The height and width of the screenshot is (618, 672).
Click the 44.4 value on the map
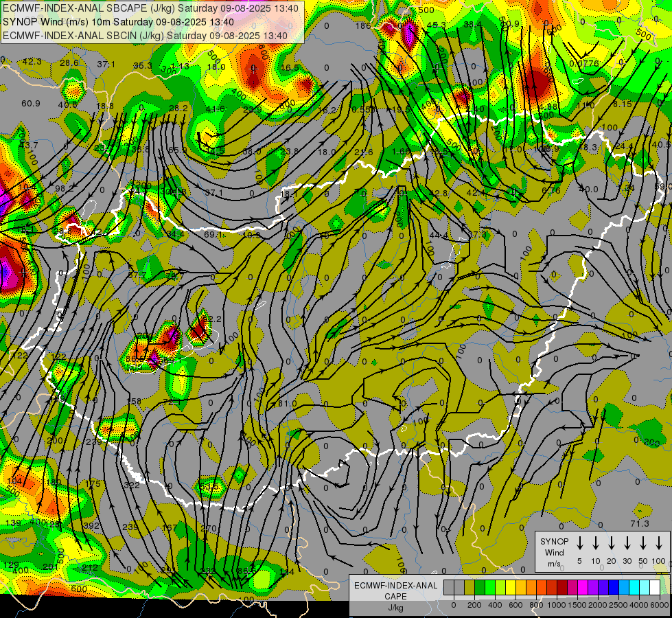(x=439, y=236)
